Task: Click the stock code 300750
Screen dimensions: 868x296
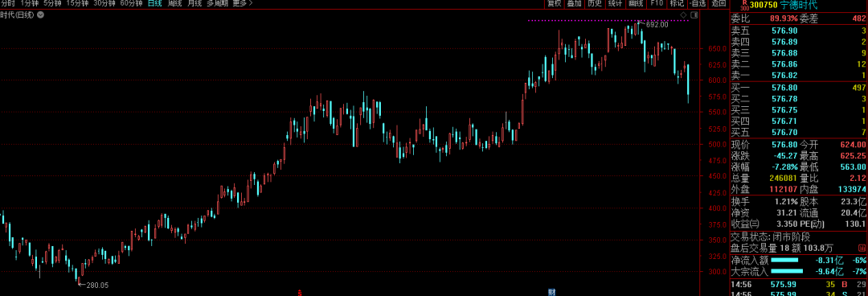Action: tap(764, 5)
